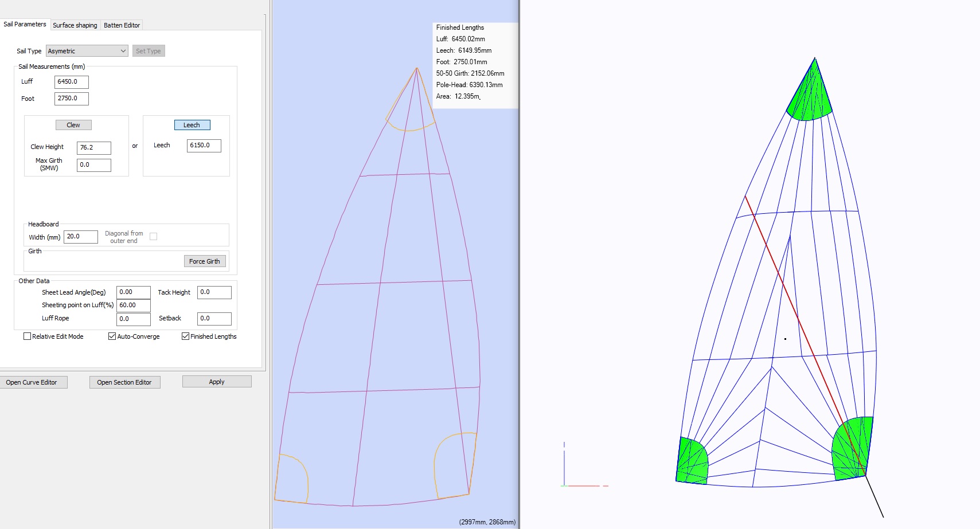The width and height of the screenshot is (980, 529).
Task: Click the Luff measurement field
Action: point(71,82)
